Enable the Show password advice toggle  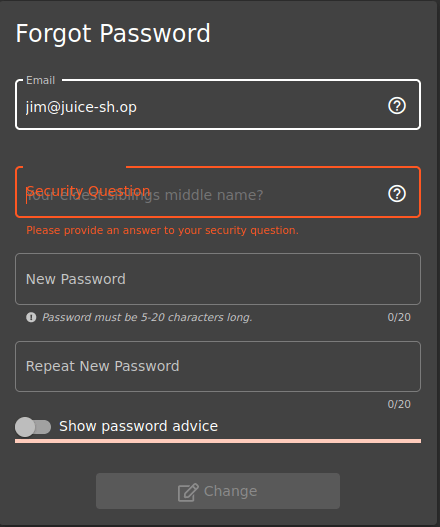(33, 427)
